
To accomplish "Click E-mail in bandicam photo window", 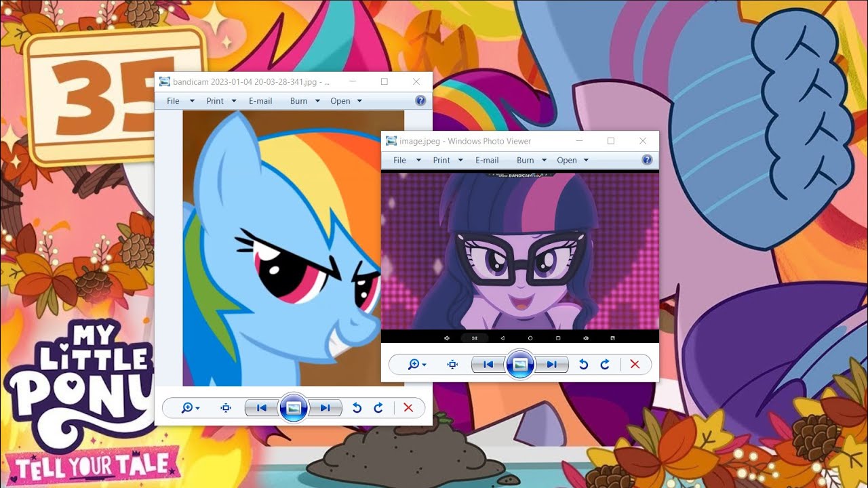I will pos(260,101).
